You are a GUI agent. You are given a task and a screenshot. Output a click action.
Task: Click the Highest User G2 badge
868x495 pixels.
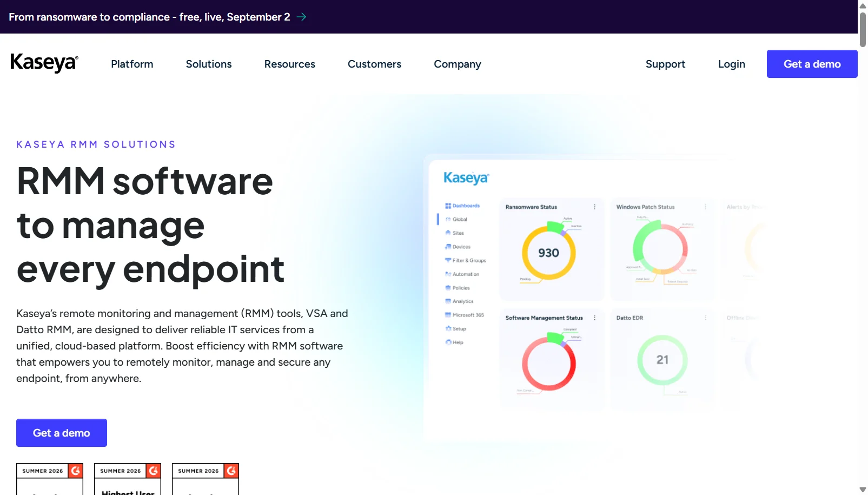(x=128, y=479)
